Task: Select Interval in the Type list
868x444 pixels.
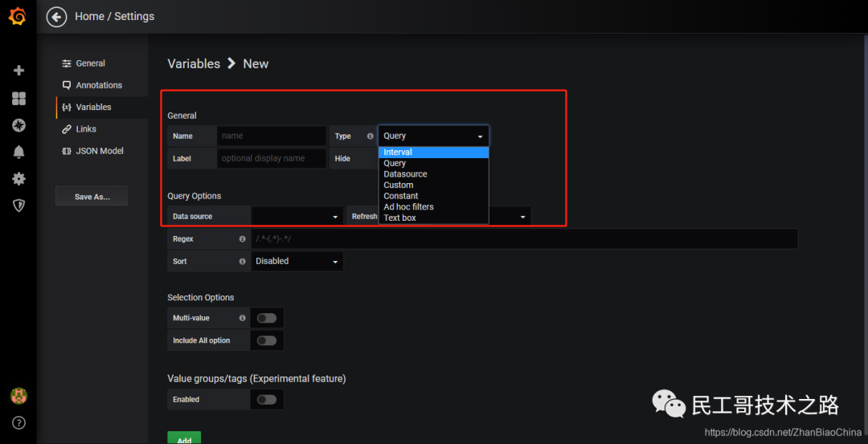Action: [433, 152]
